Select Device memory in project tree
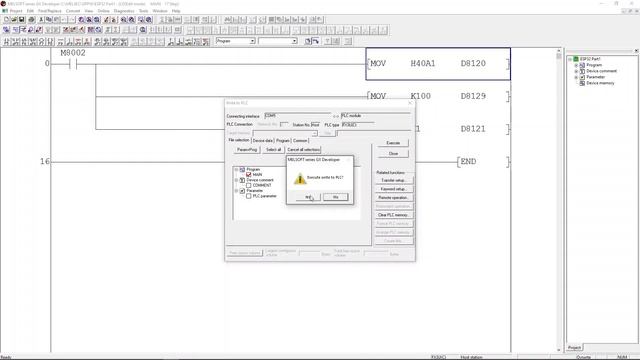Screen dimensions: 640x360 600,83
